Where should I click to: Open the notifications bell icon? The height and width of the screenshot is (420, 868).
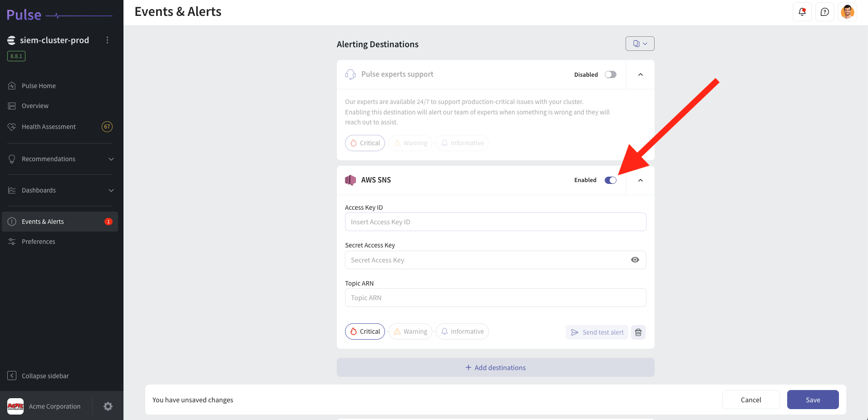[x=802, y=12]
